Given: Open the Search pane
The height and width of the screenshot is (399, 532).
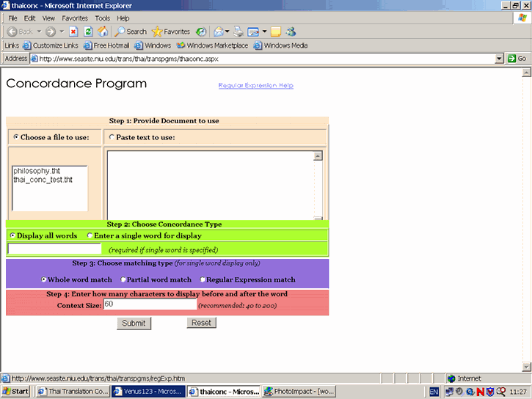Looking at the screenshot, I should [x=131, y=32].
